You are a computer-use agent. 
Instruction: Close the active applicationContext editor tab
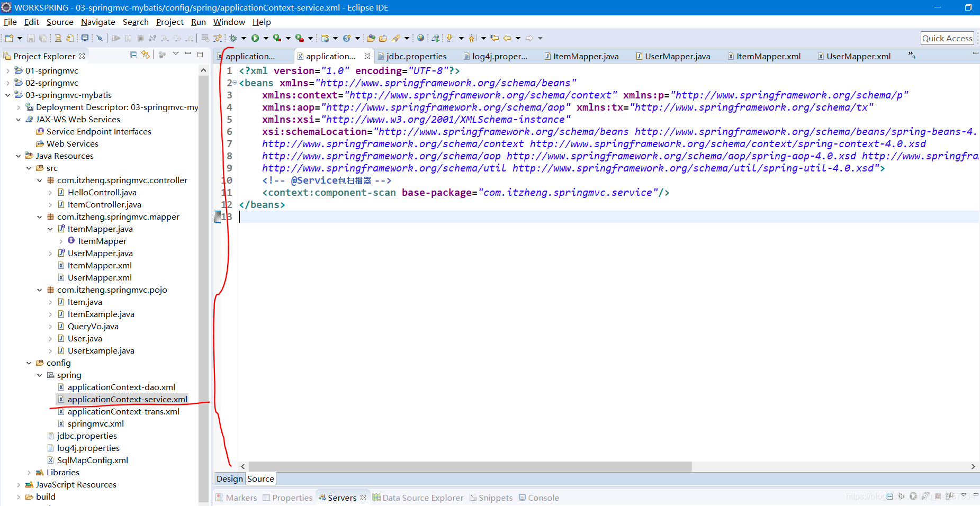(367, 56)
